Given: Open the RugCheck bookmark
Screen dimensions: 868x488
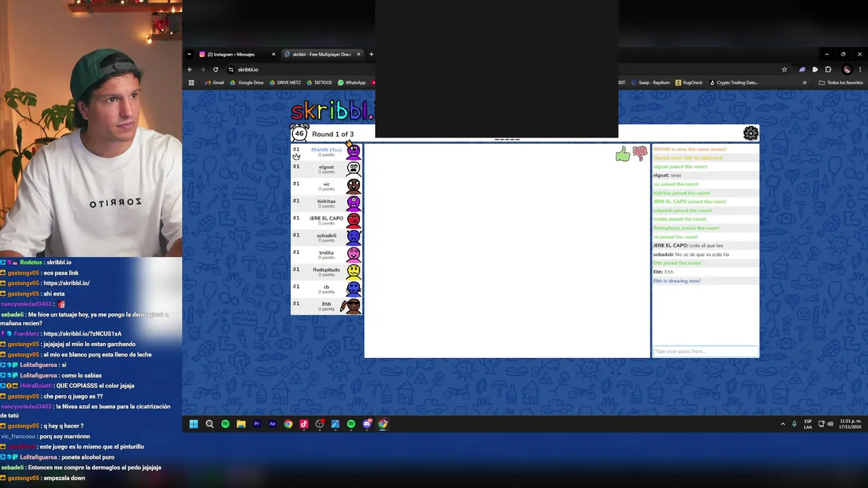Looking at the screenshot, I should coord(688,83).
